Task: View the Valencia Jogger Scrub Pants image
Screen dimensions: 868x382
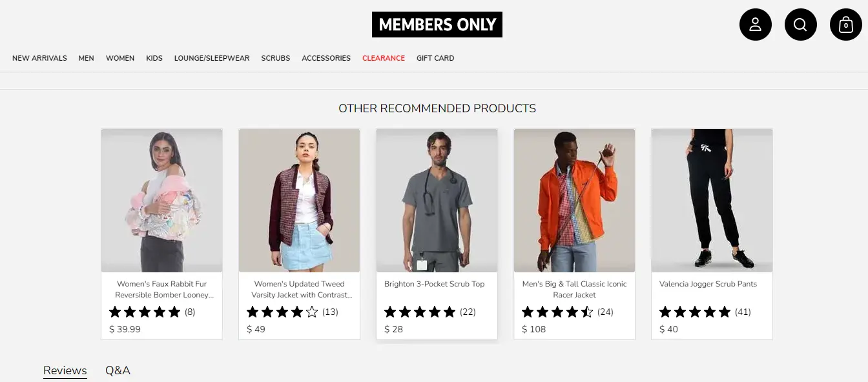Action: pyautogui.click(x=711, y=200)
